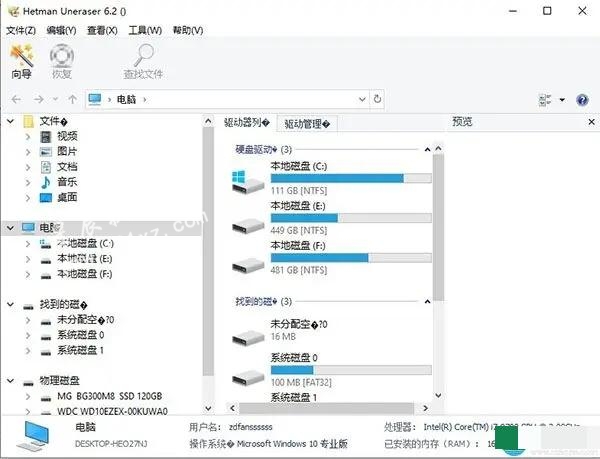Switch to the 驱动管理器 tab
This screenshot has width=600, height=459.
[x=307, y=124]
